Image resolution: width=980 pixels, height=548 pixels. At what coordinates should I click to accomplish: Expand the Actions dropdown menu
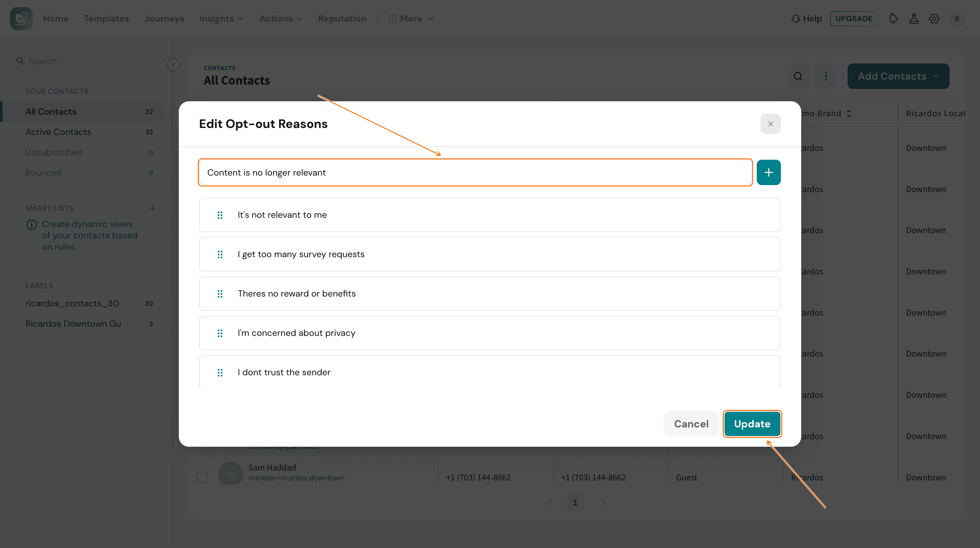[x=281, y=19]
